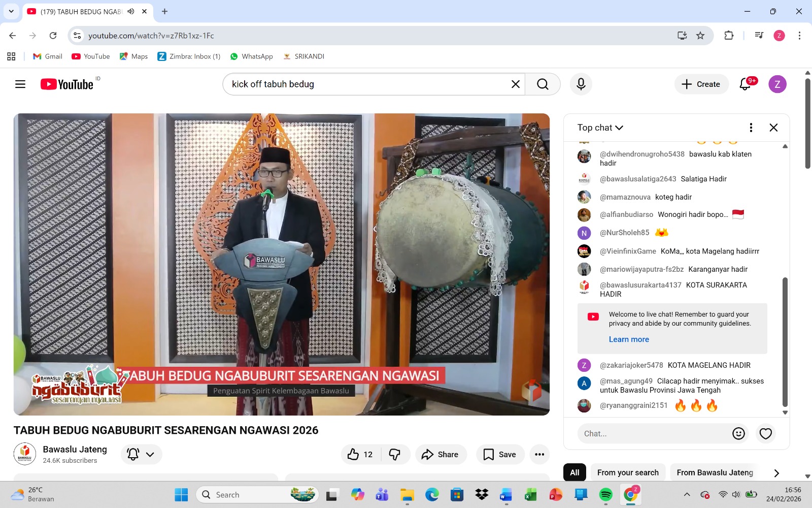Image resolution: width=812 pixels, height=508 pixels.
Task: Reload the current page
Action: click(53, 36)
